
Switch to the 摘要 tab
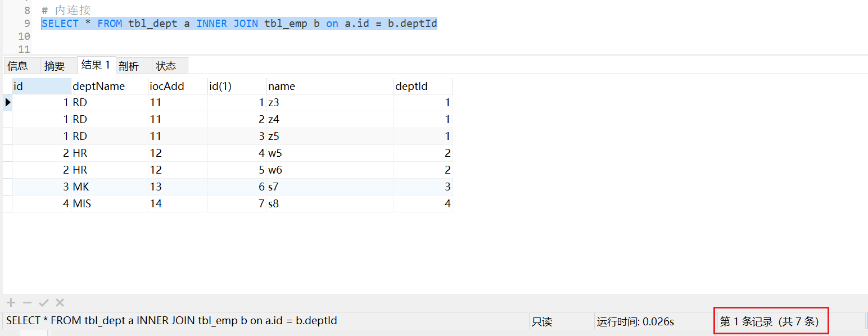pyautogui.click(x=55, y=66)
